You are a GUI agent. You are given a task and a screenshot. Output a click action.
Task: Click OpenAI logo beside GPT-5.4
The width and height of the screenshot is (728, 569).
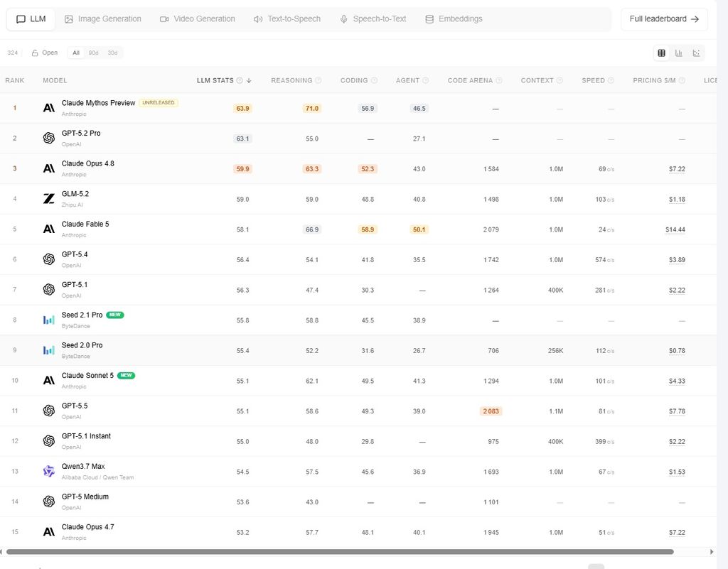click(x=49, y=260)
